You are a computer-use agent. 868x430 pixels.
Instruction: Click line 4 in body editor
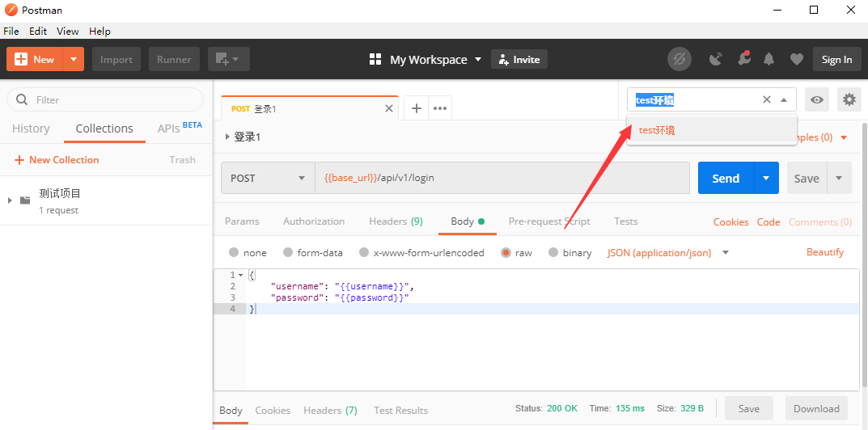pyautogui.click(x=552, y=309)
